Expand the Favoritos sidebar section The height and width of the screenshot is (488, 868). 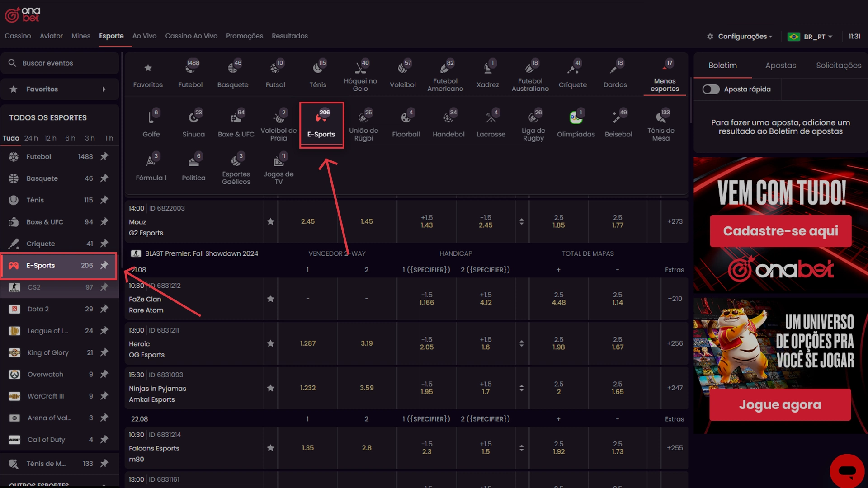[60, 89]
